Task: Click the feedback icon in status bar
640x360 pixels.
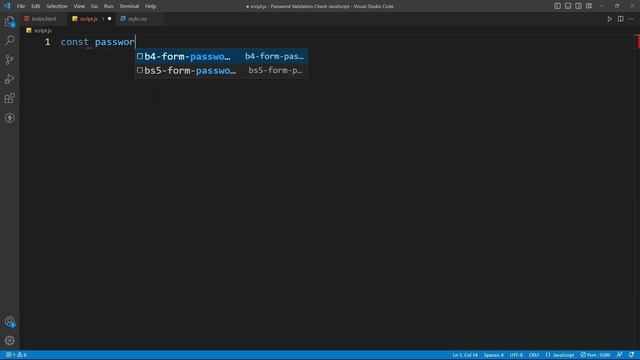Action: (620, 355)
